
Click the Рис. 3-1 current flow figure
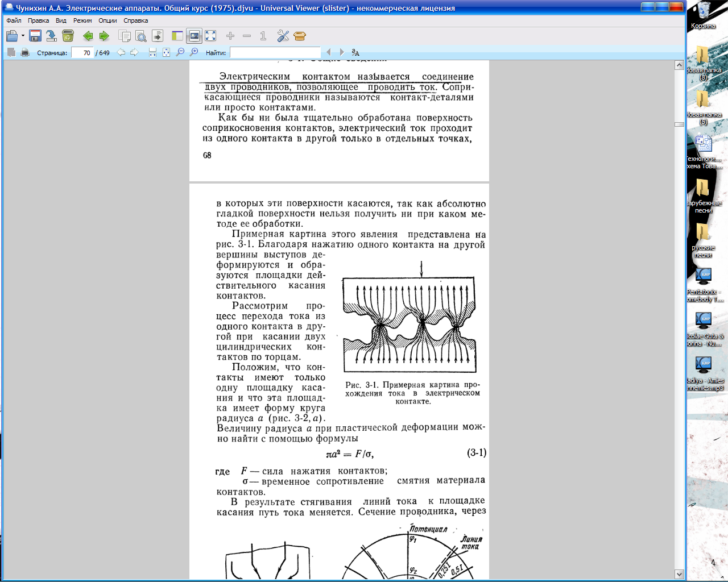tap(410, 317)
